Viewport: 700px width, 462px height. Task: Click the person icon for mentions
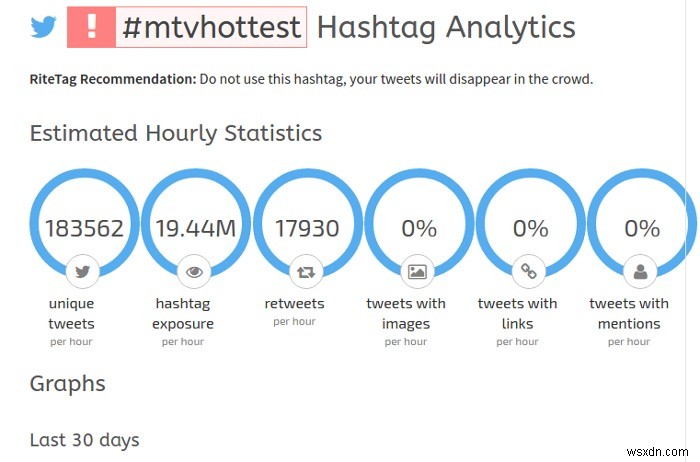click(x=641, y=271)
